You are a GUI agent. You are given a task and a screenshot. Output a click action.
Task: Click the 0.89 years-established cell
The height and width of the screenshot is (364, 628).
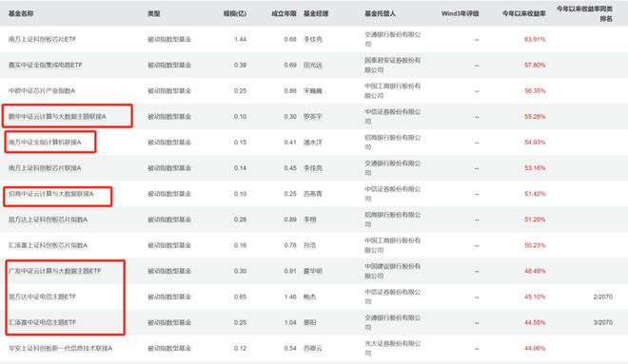(x=290, y=220)
